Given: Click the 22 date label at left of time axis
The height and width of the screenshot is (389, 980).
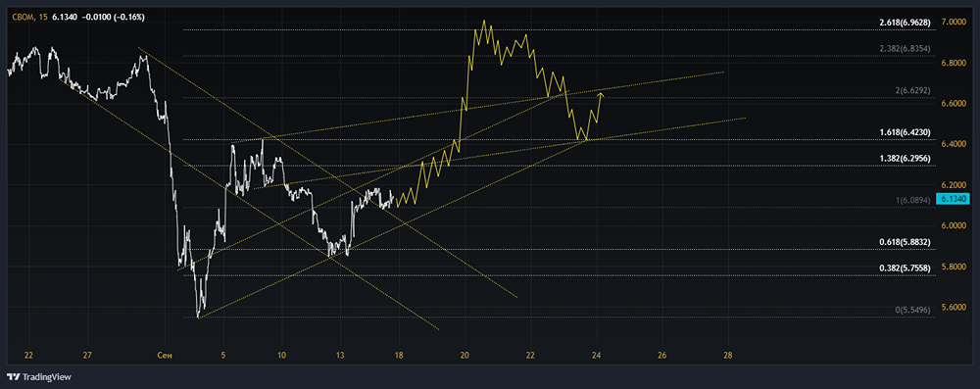Looking at the screenshot, I should [28, 356].
